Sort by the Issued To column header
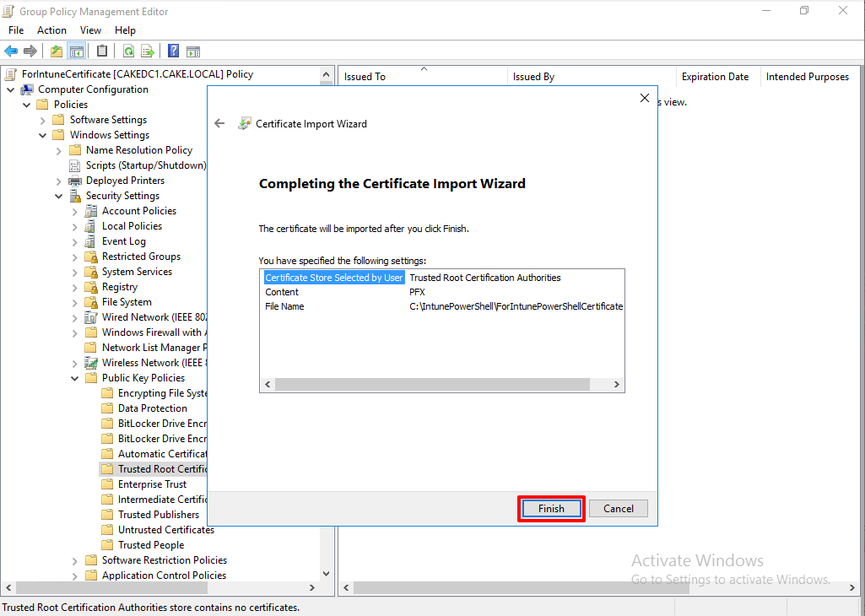 [x=423, y=76]
